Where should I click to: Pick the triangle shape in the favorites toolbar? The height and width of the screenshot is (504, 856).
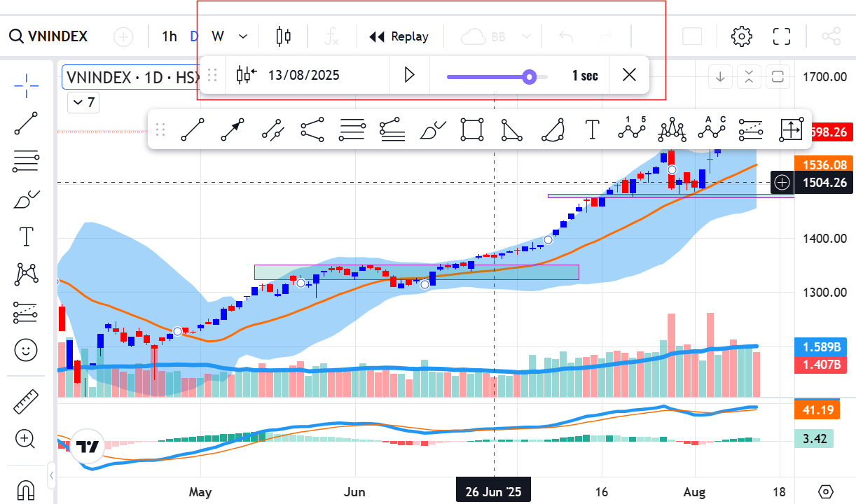[513, 129]
